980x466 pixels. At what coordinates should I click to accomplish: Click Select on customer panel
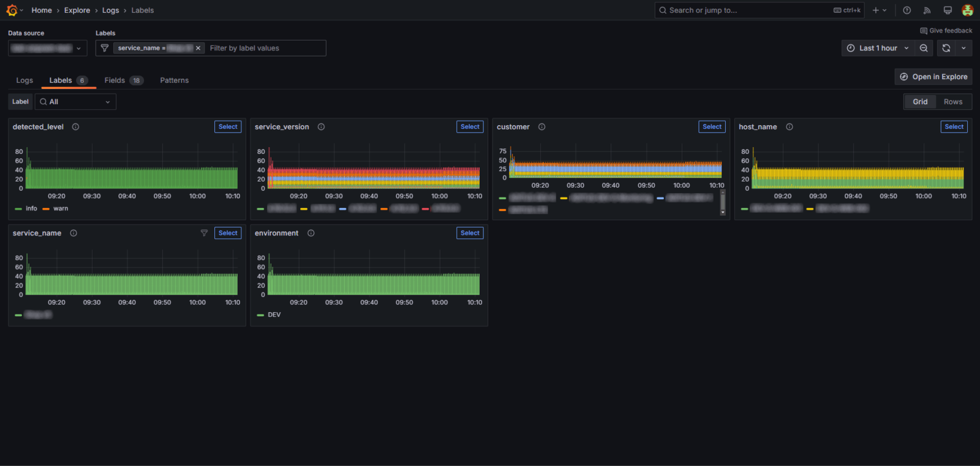(x=712, y=127)
